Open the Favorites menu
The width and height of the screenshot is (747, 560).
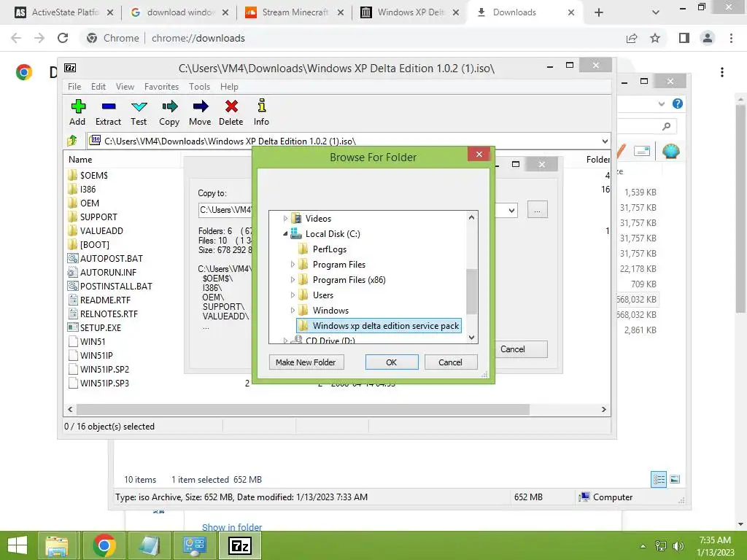tap(161, 87)
